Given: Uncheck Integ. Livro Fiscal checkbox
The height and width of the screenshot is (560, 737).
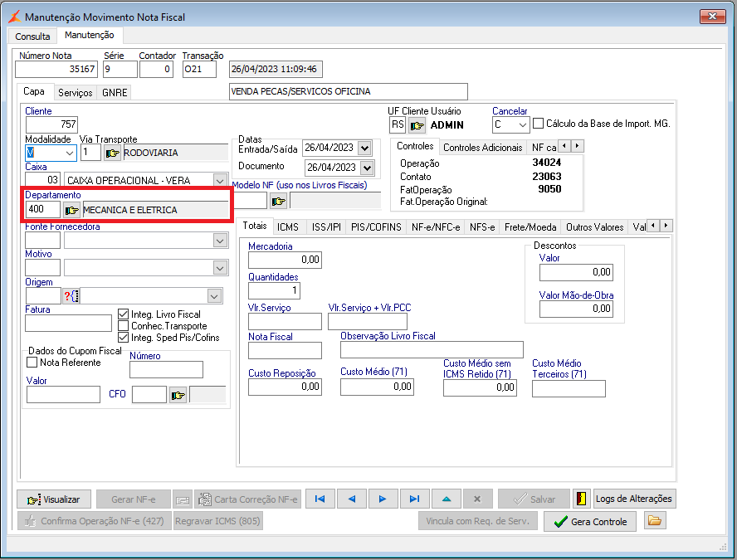Looking at the screenshot, I should click(x=124, y=315).
